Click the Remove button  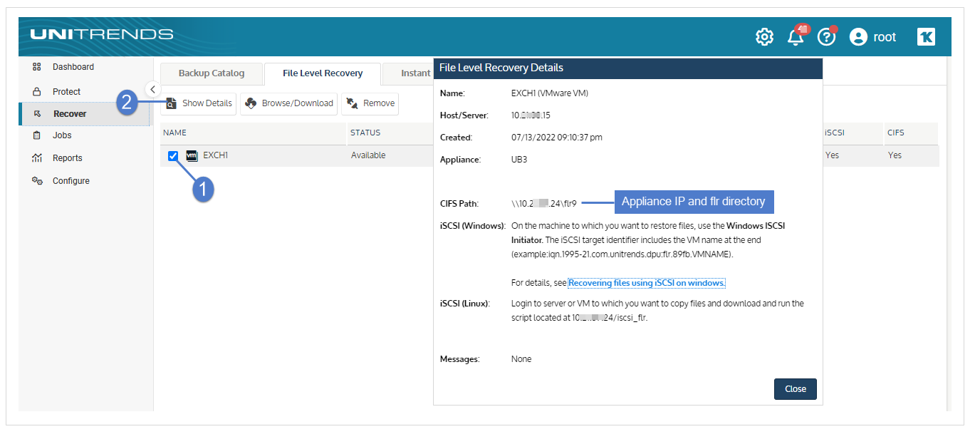[x=370, y=103]
